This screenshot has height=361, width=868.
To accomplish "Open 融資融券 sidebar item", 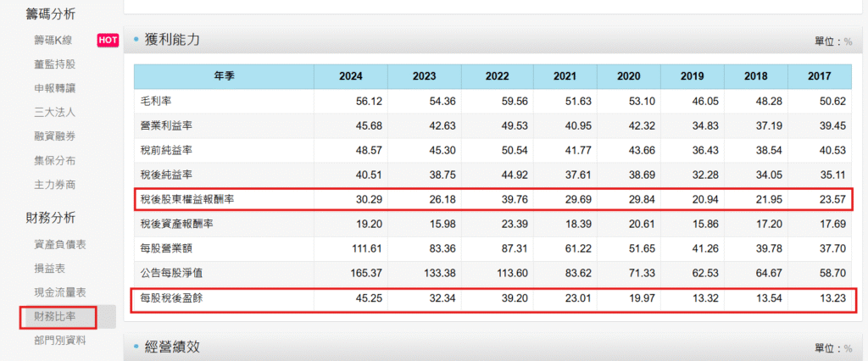I will (54, 136).
